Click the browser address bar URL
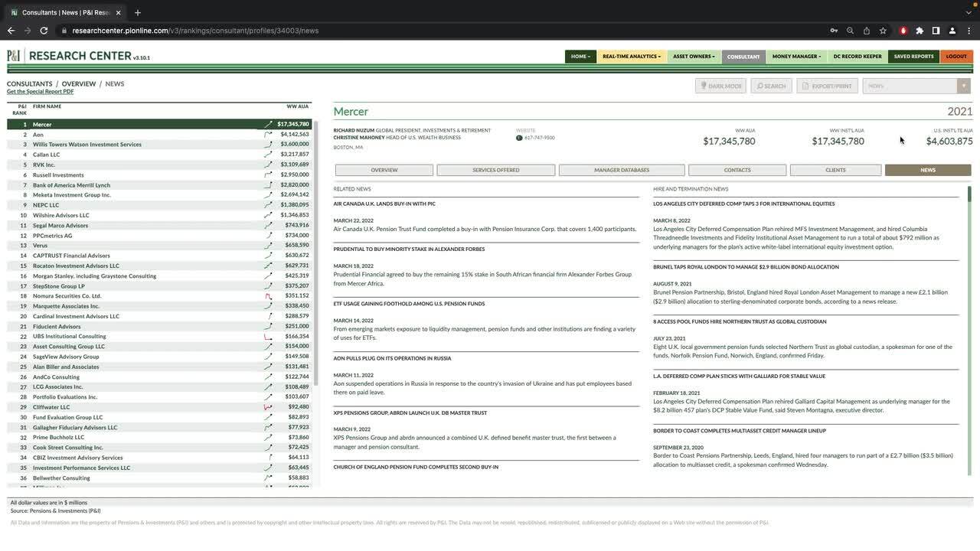Viewport: 980px width, 551px height. [195, 31]
